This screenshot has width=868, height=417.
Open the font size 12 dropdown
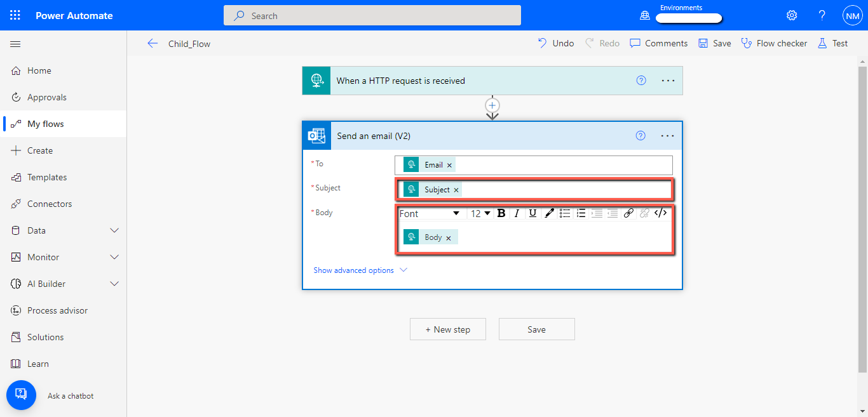tap(480, 213)
